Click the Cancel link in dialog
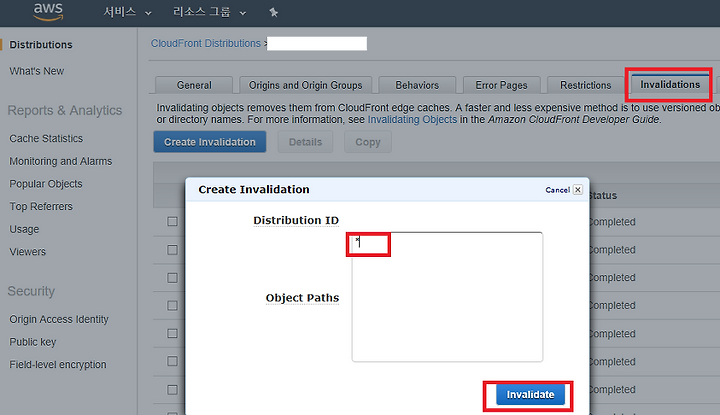This screenshot has height=415, width=720. click(x=557, y=190)
